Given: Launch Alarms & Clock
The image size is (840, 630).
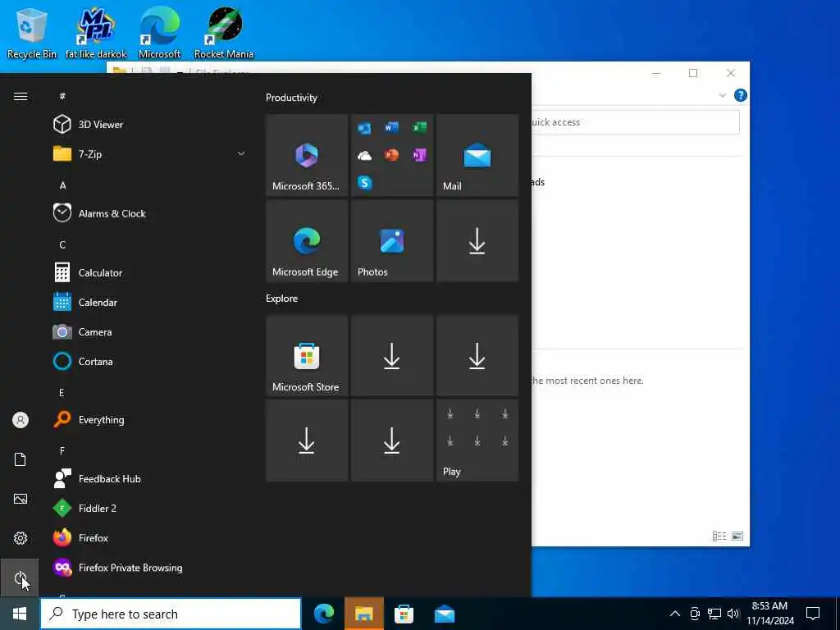Looking at the screenshot, I should [150, 213].
